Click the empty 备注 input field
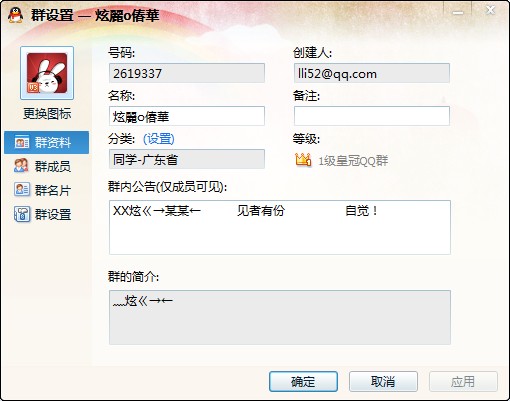The width and height of the screenshot is (510, 401). coord(372,116)
